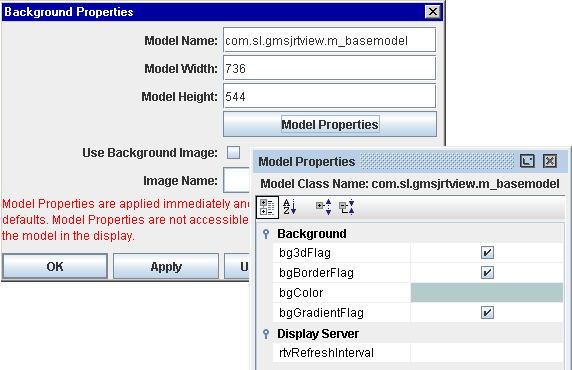572x370 pixels.
Task: Close the Background Properties dialog
Action: (x=433, y=12)
